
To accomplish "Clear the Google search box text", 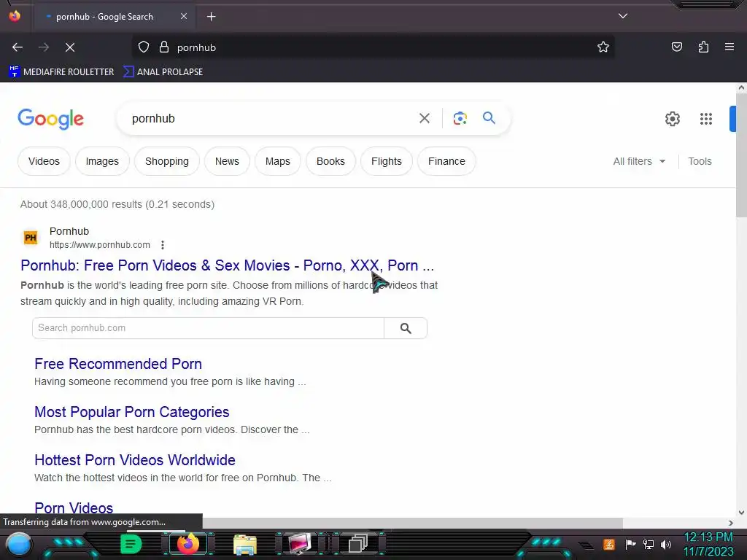I will click(425, 118).
